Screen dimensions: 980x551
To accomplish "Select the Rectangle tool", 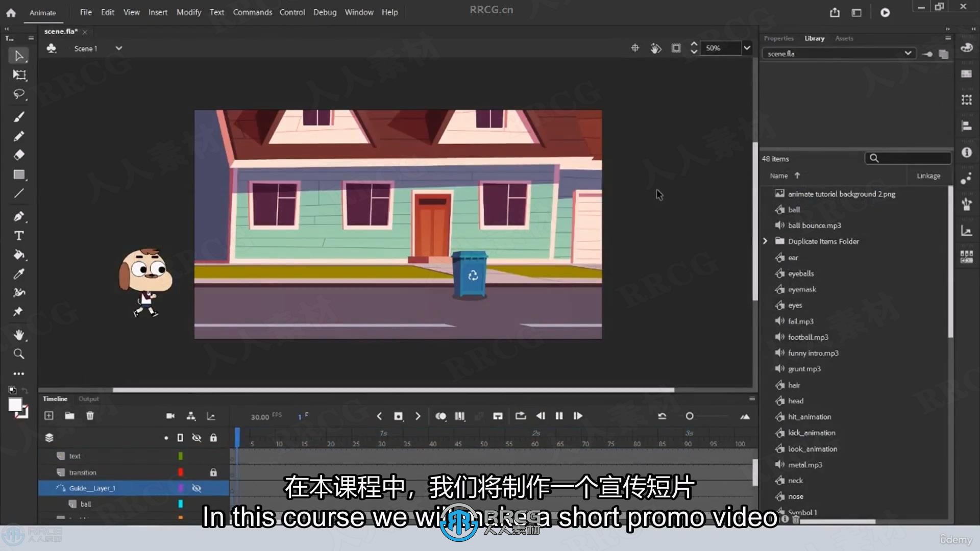I will tap(19, 175).
